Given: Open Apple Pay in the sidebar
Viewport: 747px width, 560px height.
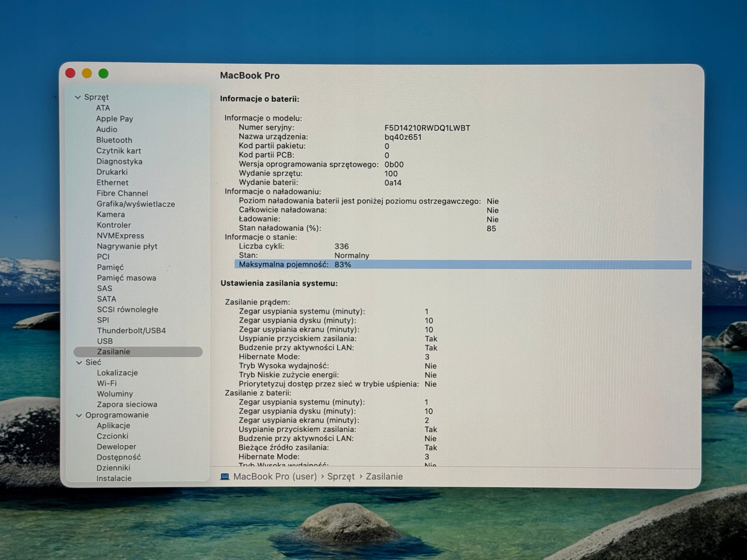Looking at the screenshot, I should (114, 119).
